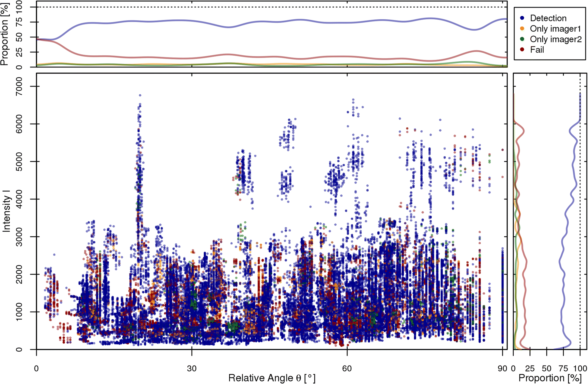Screen dimensions: 588x384
Task: Click the right panel tick label '50'
Action: (x=546, y=369)
